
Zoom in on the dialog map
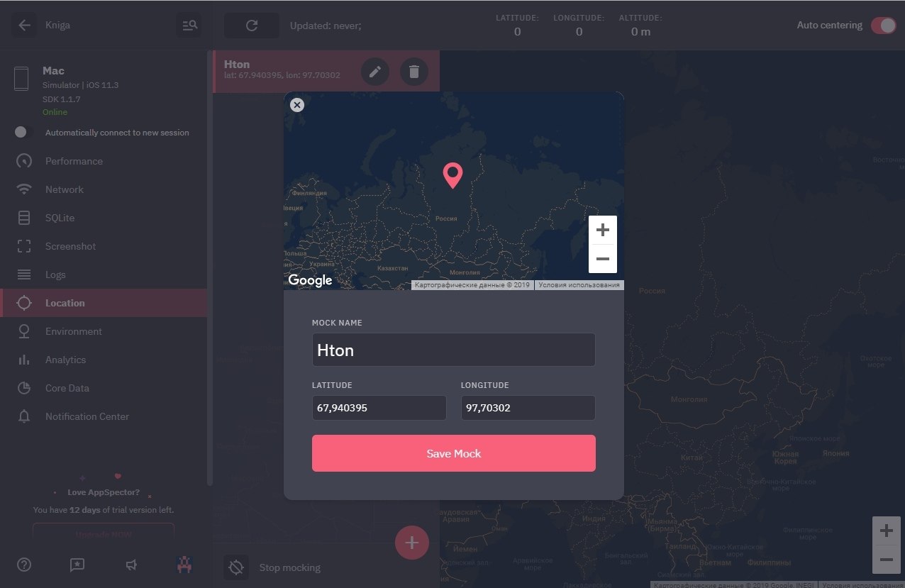tap(602, 230)
